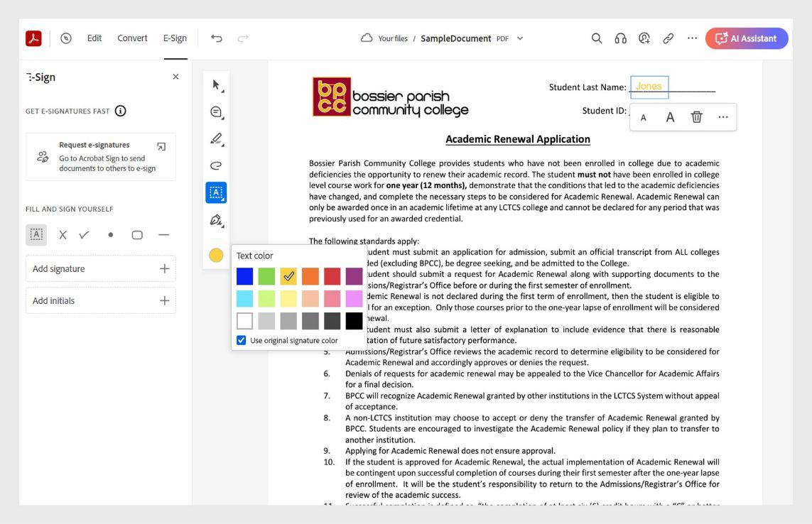812x524 pixels.
Task: Show info about getting e-signatures fast
Action: (x=121, y=111)
